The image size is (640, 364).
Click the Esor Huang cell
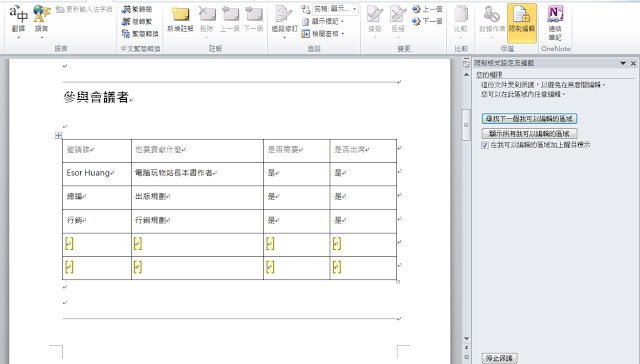click(x=97, y=173)
